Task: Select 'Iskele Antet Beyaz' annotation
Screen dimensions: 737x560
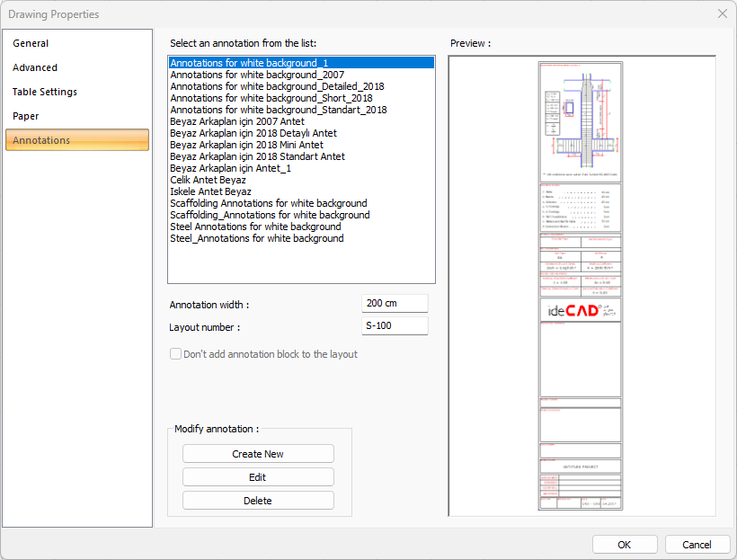Action: tap(210, 191)
